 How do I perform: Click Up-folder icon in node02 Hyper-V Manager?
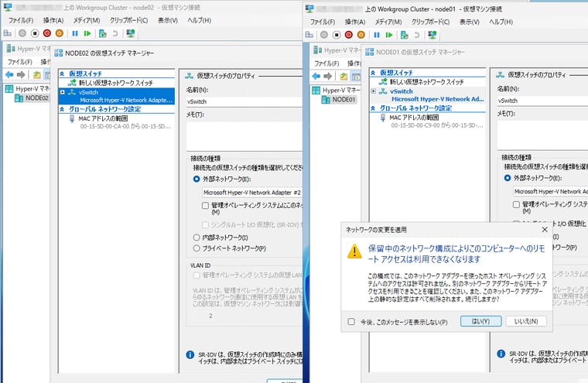point(37,74)
